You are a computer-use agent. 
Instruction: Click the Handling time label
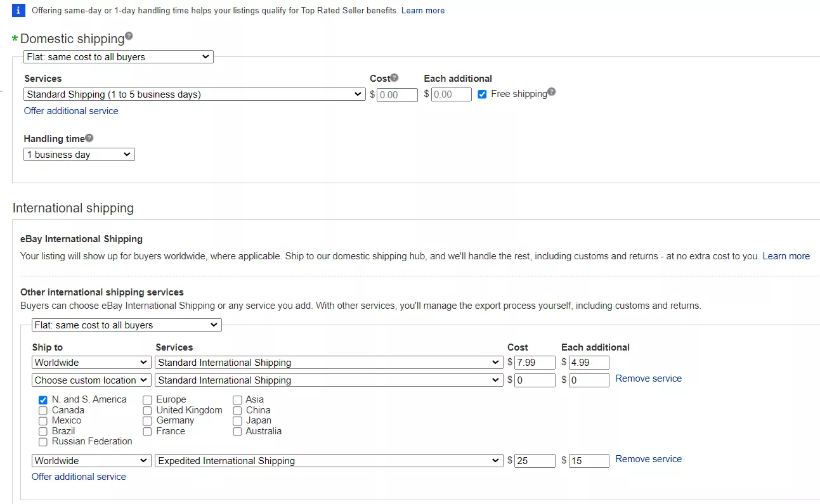54,139
